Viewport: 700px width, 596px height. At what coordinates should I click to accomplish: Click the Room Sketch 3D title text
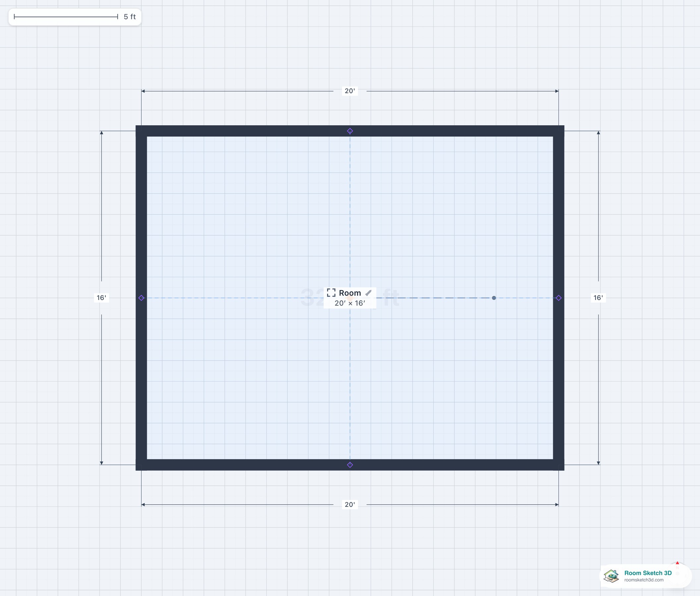pyautogui.click(x=648, y=573)
